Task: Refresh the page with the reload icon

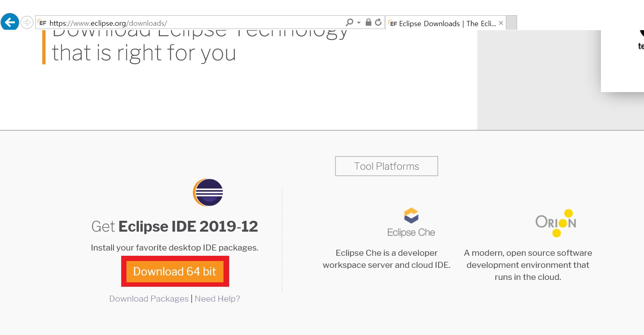Action: (378, 22)
